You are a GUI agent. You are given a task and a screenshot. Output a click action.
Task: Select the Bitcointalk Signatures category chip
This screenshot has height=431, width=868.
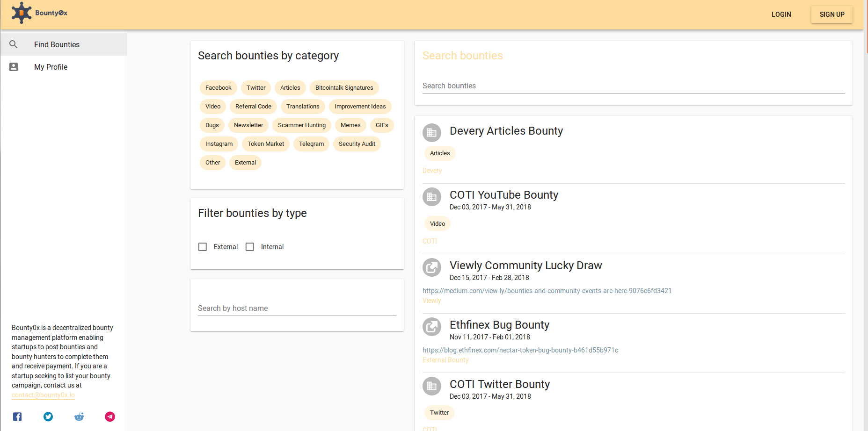coord(344,88)
